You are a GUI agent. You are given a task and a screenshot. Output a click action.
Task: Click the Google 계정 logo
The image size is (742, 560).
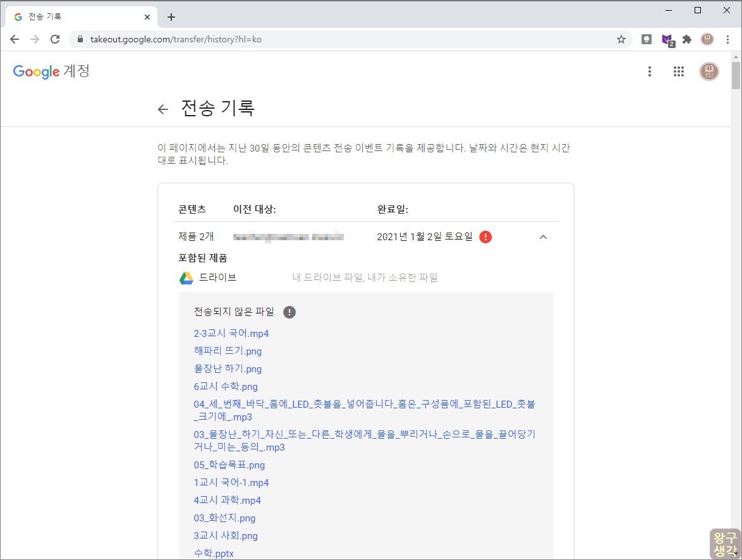(51, 71)
